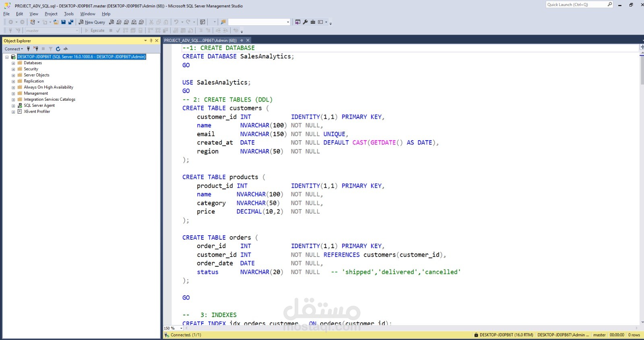Click the Copy toolbar icon
Image resolution: width=644 pixels, height=340 pixels.
[x=159, y=22]
